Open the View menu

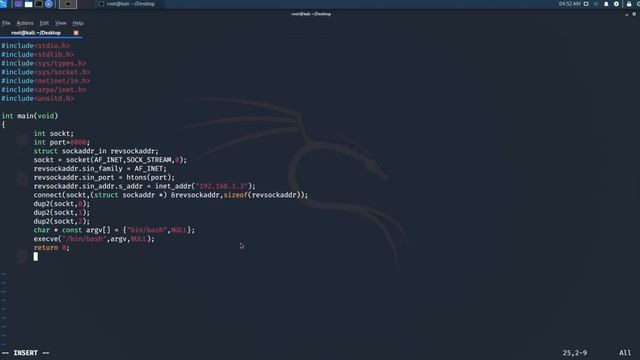click(61, 23)
